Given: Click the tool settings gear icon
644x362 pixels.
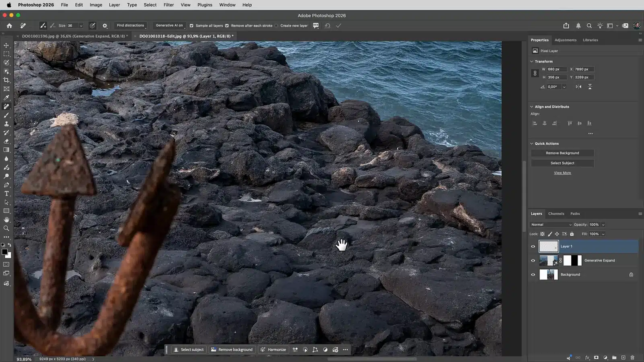Looking at the screenshot, I should click(x=105, y=25).
